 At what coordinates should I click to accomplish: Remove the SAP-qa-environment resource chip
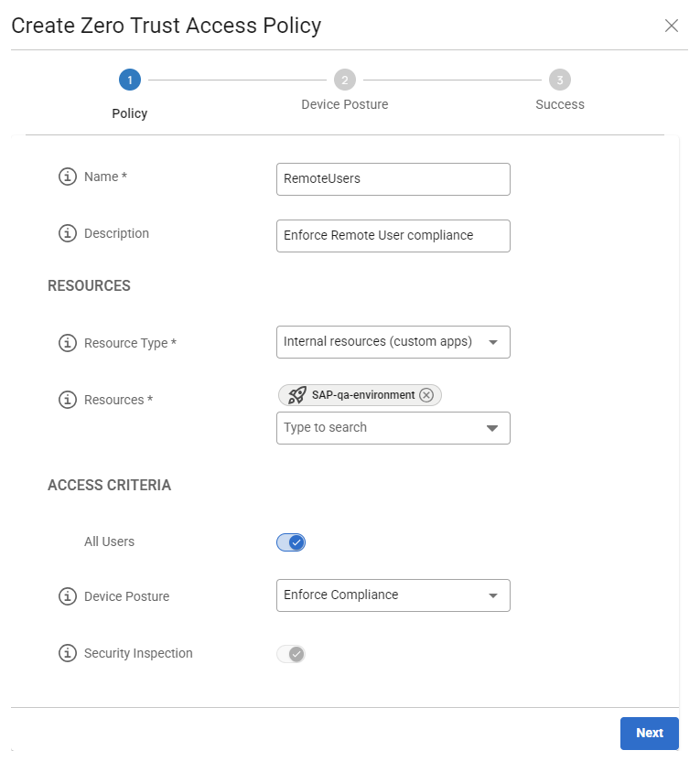[425, 395]
